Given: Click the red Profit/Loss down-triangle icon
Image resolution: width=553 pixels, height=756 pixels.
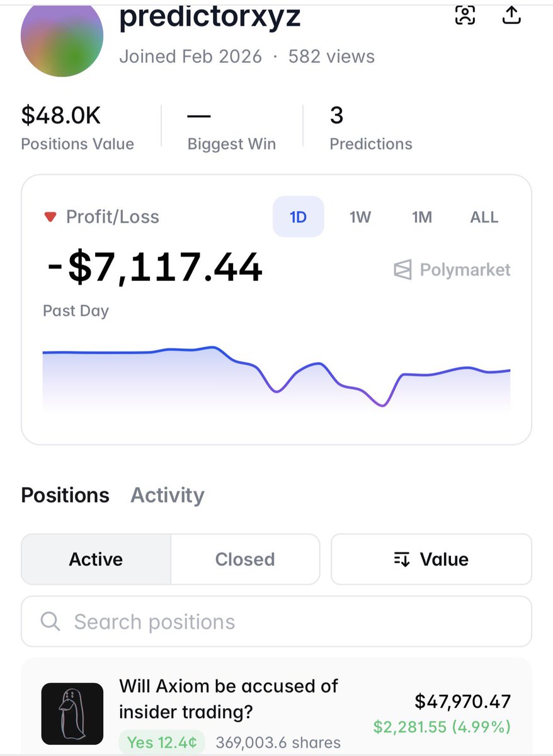Looking at the screenshot, I should point(50,217).
